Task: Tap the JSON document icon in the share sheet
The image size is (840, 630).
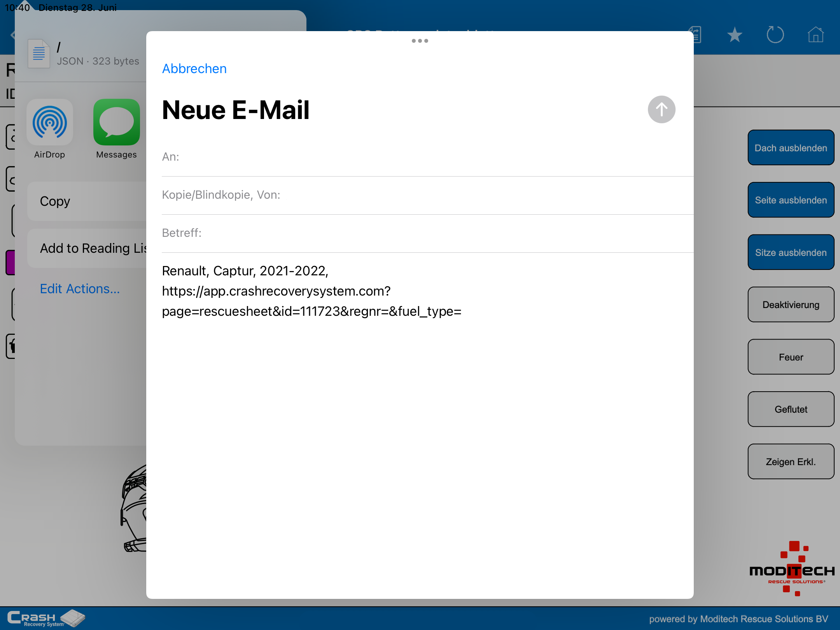Action: 38,54
